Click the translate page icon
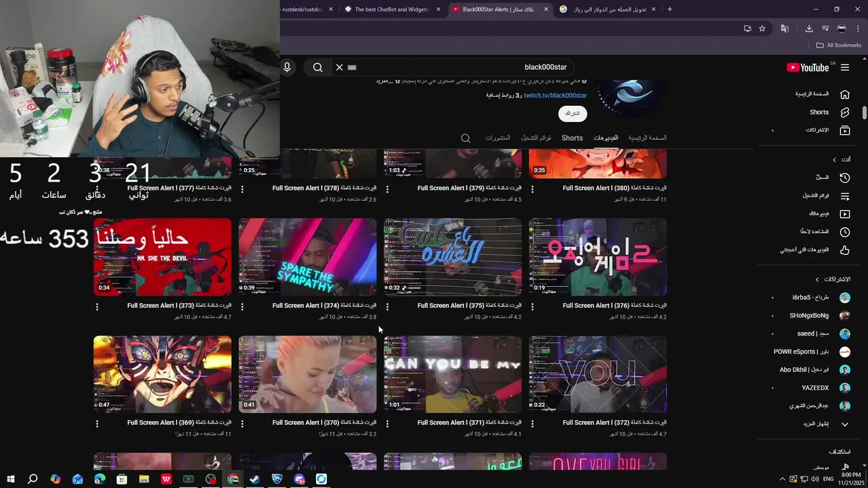The image size is (868, 488). [x=785, y=28]
